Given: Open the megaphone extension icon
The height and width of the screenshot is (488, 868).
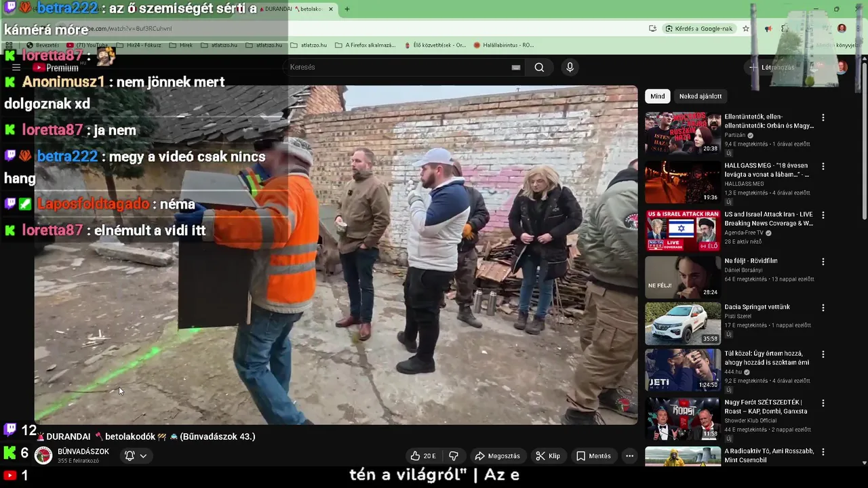Looking at the screenshot, I should pos(768,28).
